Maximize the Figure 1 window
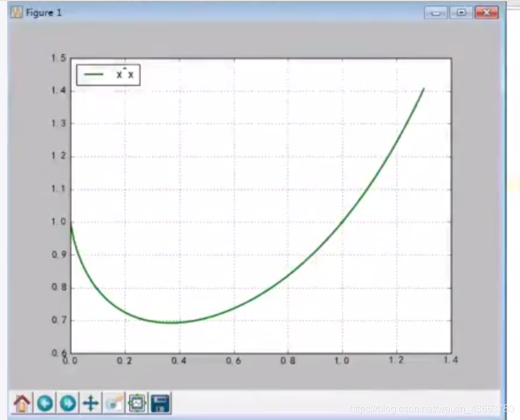This screenshot has height=420, width=520. [x=461, y=13]
